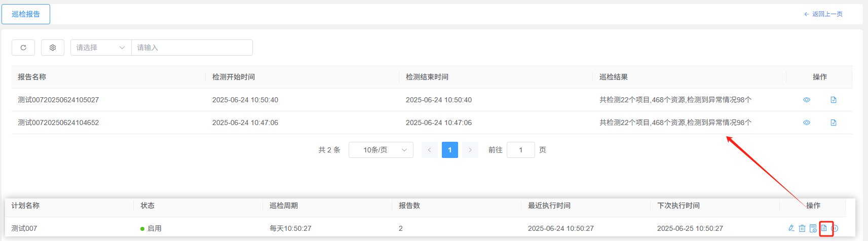Open reports of plan 测试007 via document icon
The image size is (868, 241).
pos(824,228)
